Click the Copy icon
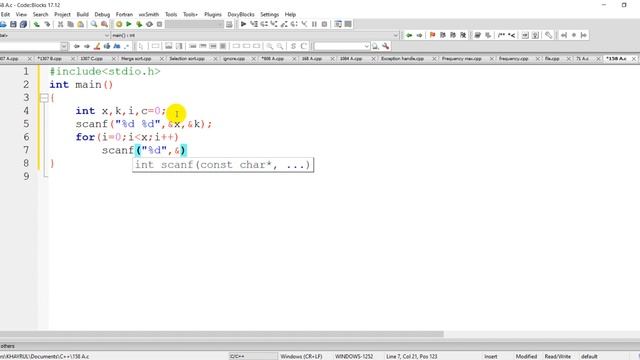 [70, 24]
